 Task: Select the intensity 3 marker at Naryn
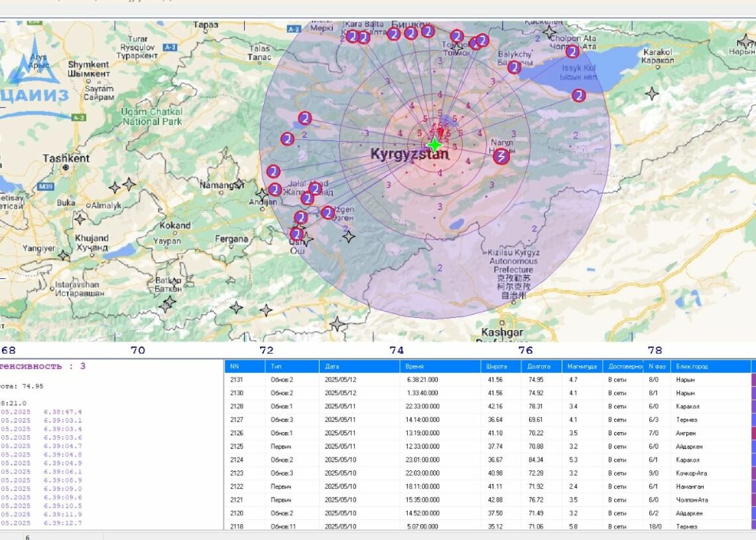501,156
